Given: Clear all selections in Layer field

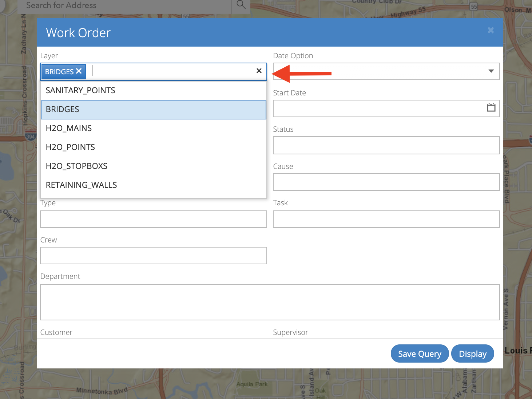Looking at the screenshot, I should coord(259,71).
